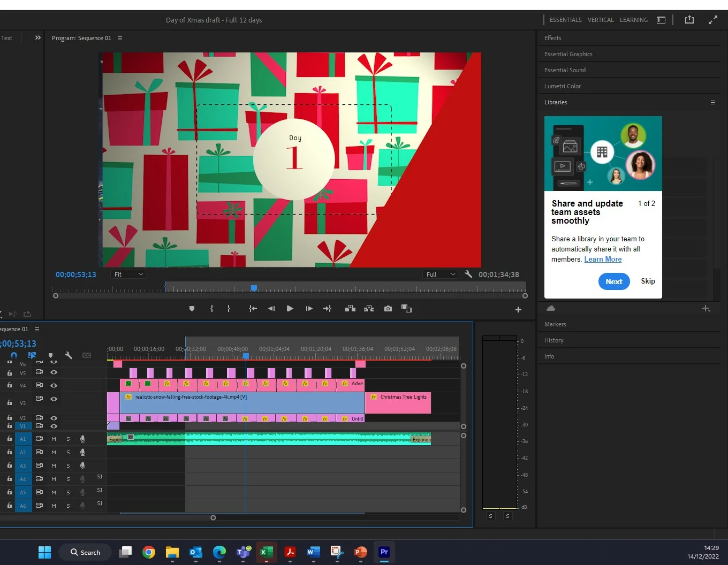Image resolution: width=728 pixels, height=565 pixels.
Task: Add a marker in the Program monitor
Action: coord(192,309)
